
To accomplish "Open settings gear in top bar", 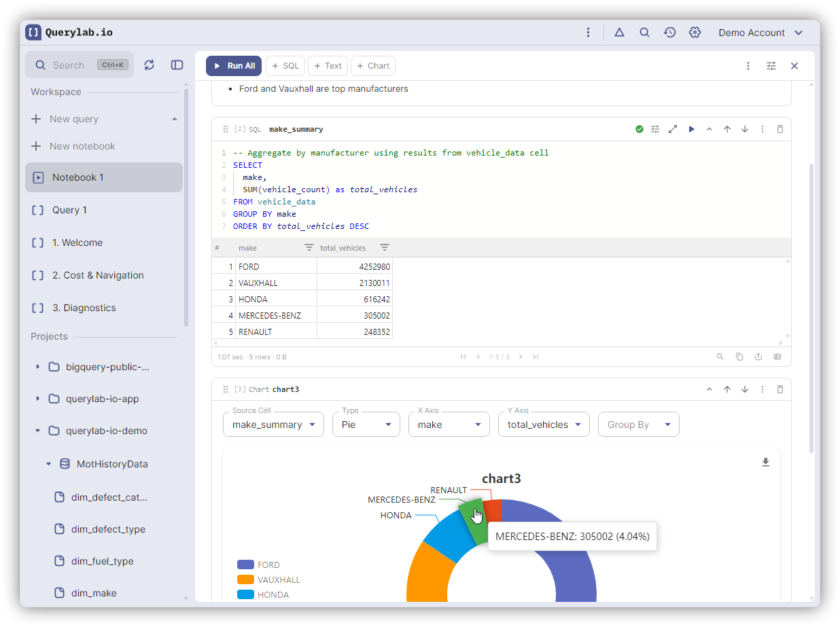I will (695, 33).
